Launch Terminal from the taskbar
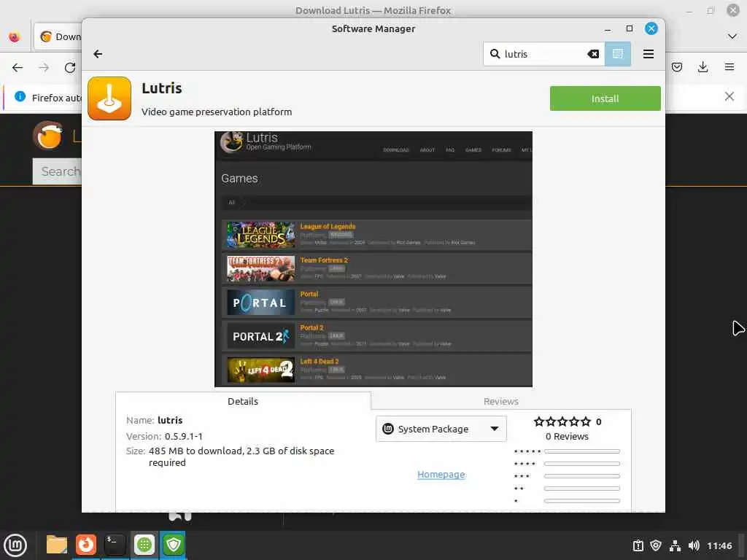 (115, 545)
